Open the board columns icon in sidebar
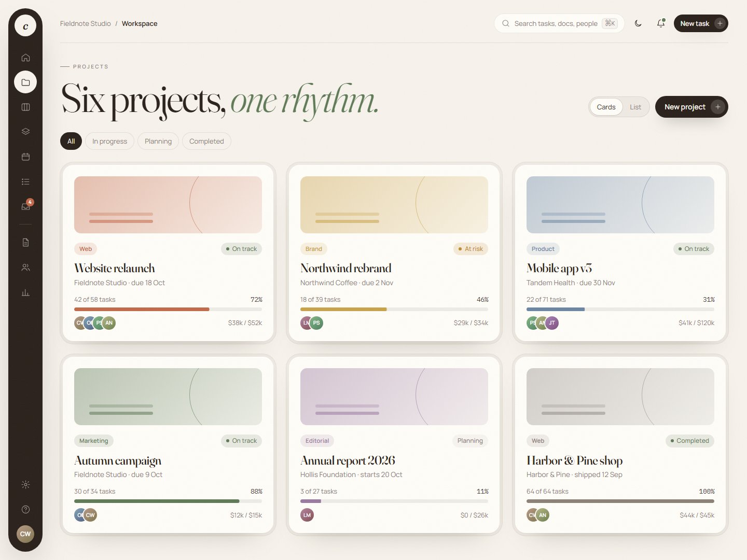 (25, 107)
